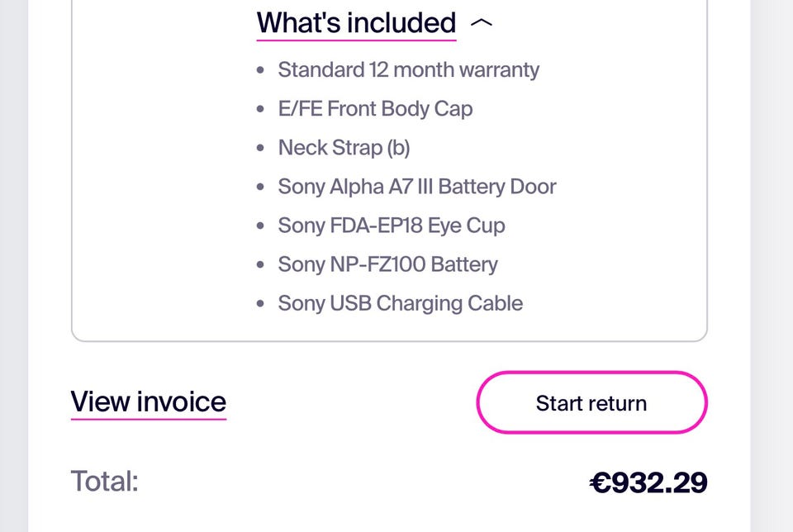
Task: Click the What's included heading link
Action: coord(356,22)
